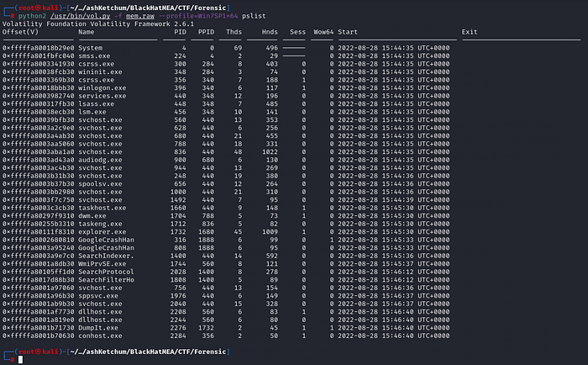The image size is (588, 365).
Task: Select the conhost.exe process name
Action: (97, 334)
